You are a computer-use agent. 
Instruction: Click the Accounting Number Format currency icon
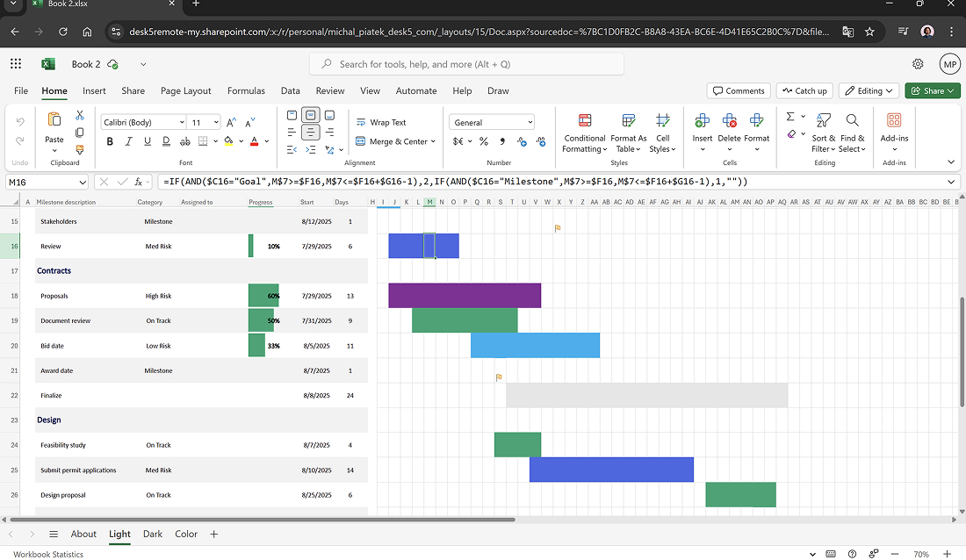coord(458,141)
